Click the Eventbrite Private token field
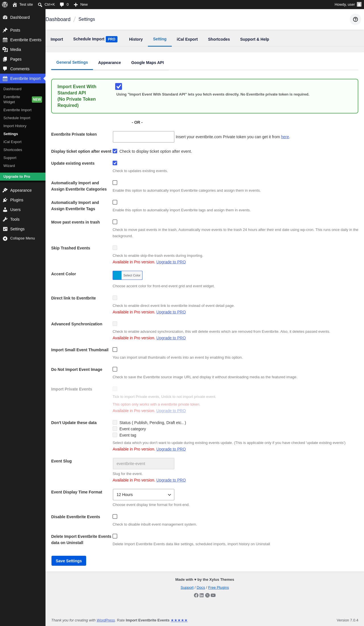The height and width of the screenshot is (626, 364). point(144,137)
